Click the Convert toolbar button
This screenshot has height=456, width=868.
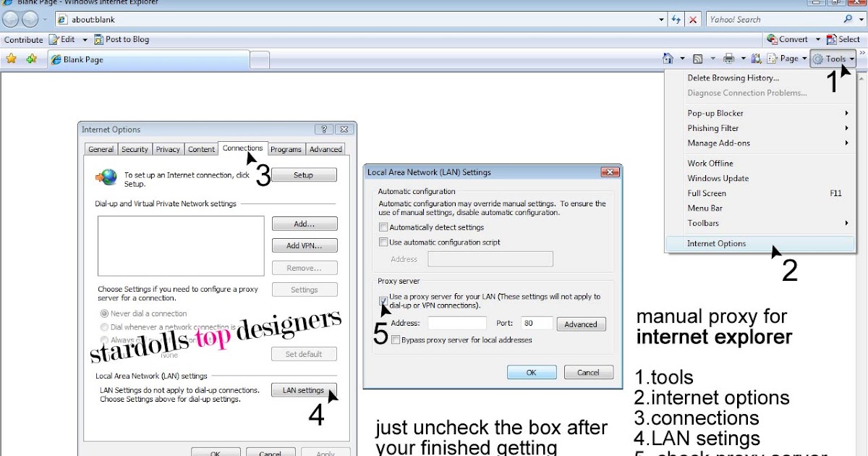[x=787, y=40]
